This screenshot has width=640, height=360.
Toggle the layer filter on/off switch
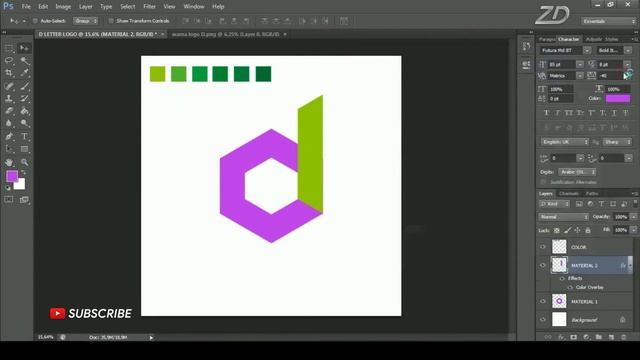pyautogui.click(x=635, y=203)
